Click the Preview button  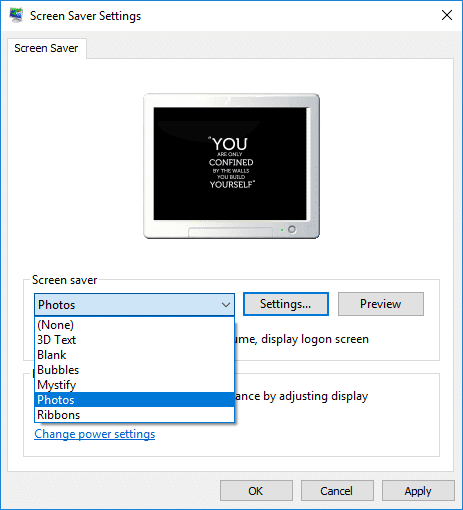381,304
